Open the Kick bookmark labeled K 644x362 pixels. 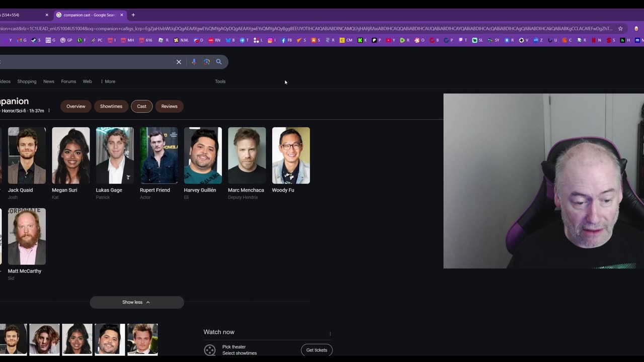click(x=362, y=40)
